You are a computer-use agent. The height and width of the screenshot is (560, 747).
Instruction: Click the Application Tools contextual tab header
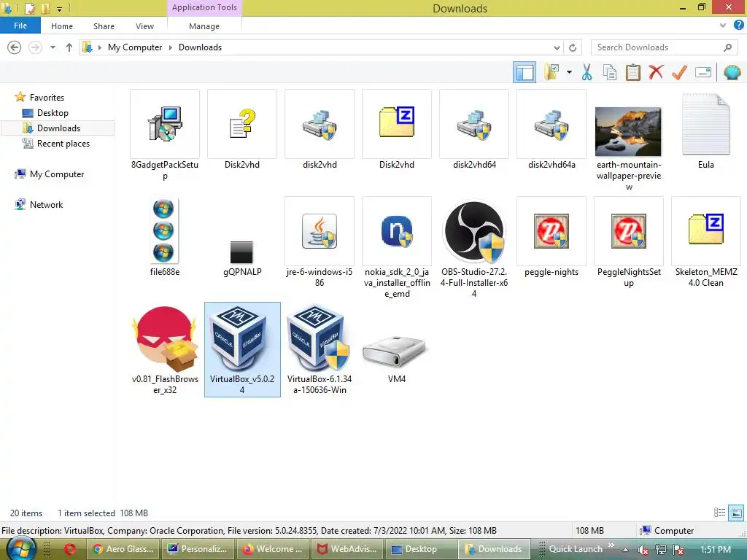(204, 7)
